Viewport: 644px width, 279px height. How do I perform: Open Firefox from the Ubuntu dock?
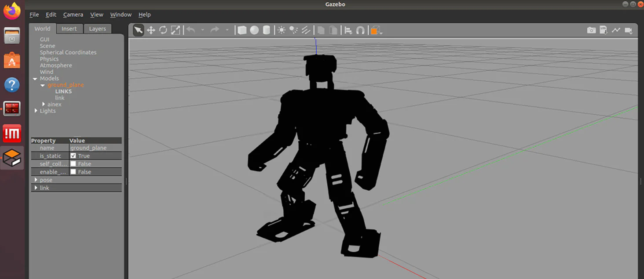(12, 11)
